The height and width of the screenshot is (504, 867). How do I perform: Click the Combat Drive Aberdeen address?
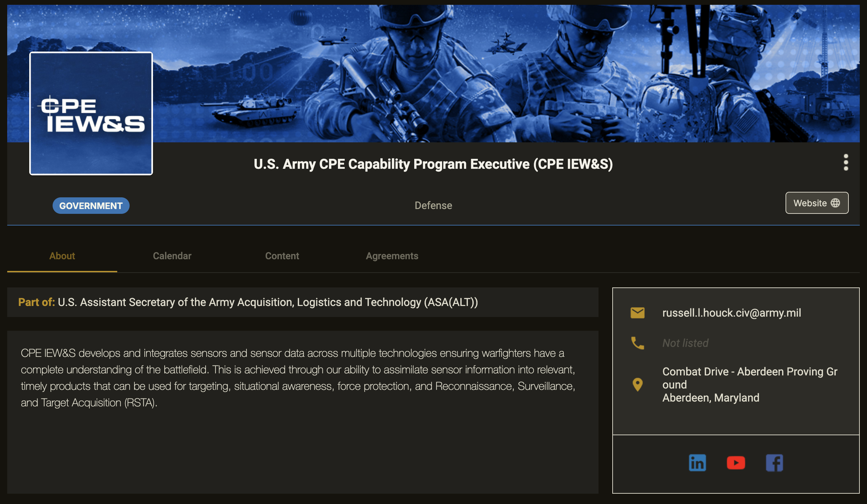point(749,384)
